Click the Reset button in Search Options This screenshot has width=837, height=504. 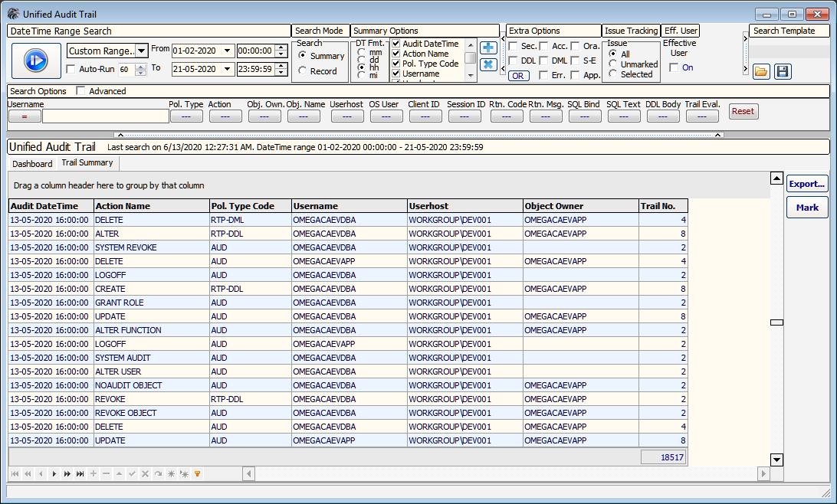(743, 111)
